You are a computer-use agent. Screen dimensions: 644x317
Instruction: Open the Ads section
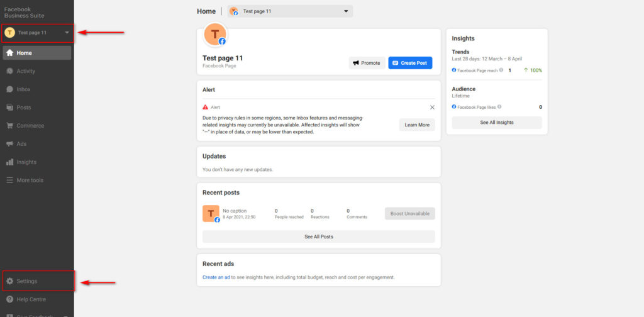37,143
